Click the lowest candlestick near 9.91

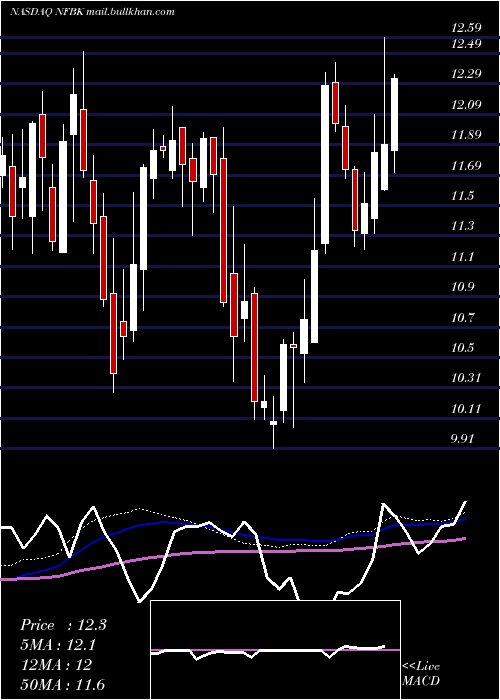[x=273, y=422]
